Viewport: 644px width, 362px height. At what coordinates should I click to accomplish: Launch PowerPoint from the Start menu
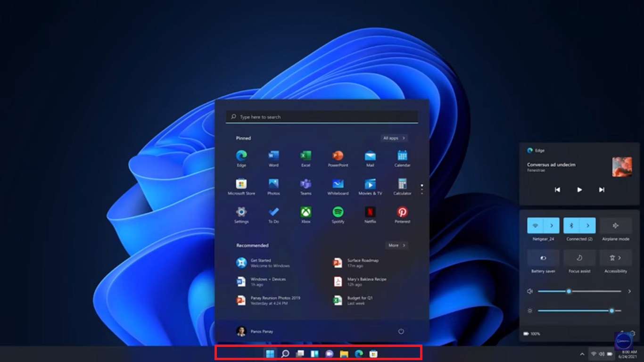click(338, 158)
